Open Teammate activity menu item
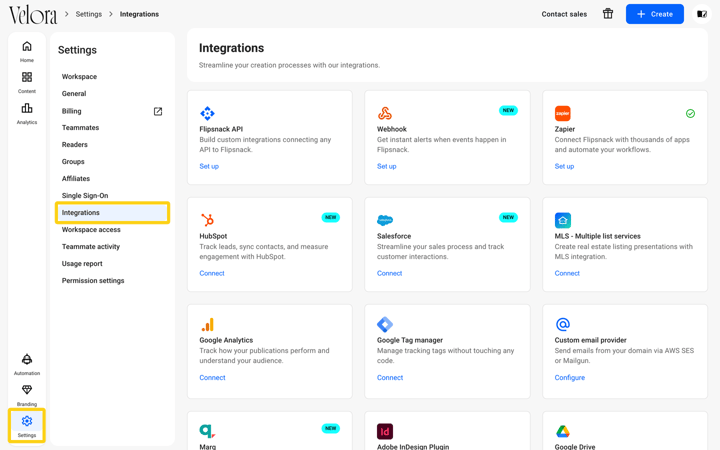Screen dimensions: 720x450 pos(91,247)
